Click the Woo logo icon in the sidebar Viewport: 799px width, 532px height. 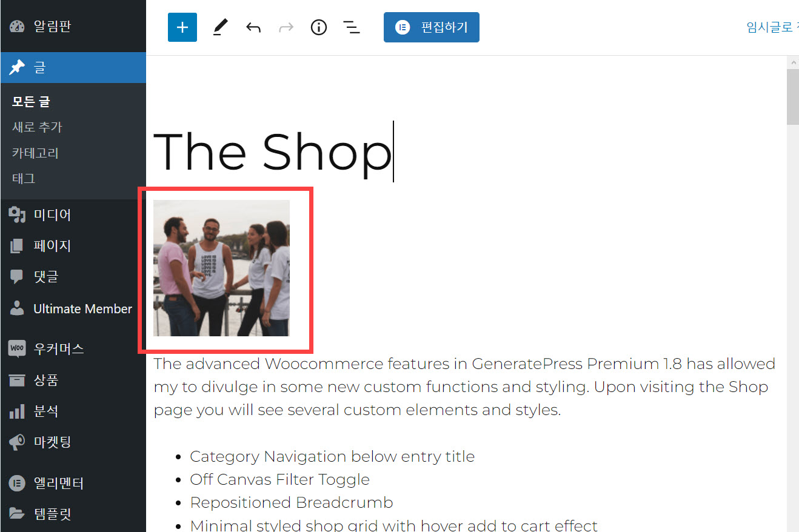tap(17, 348)
